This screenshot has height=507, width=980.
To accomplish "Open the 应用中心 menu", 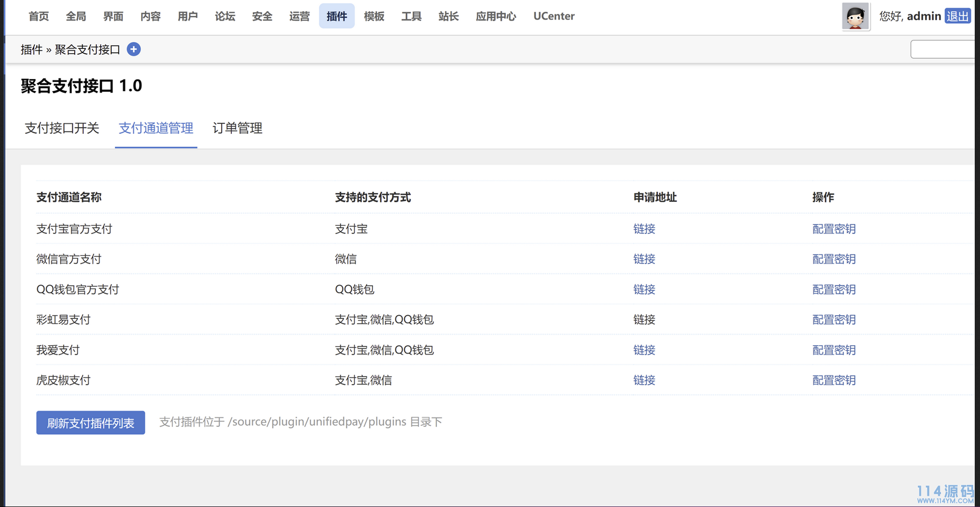I will pos(496,16).
